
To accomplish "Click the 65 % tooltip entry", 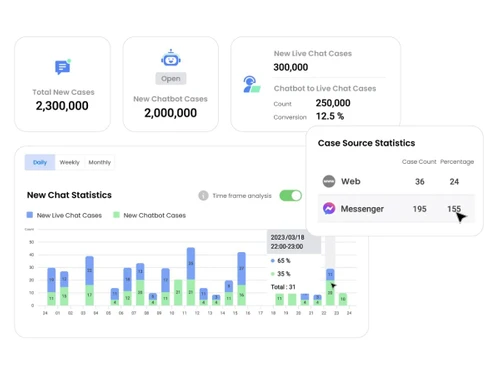I will [x=281, y=261].
